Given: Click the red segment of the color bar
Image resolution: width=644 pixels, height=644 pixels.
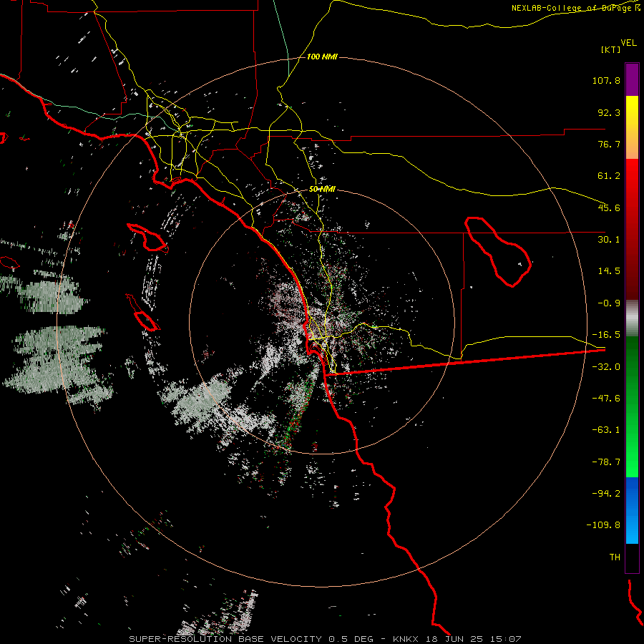Looking at the screenshot, I should coord(632,229).
